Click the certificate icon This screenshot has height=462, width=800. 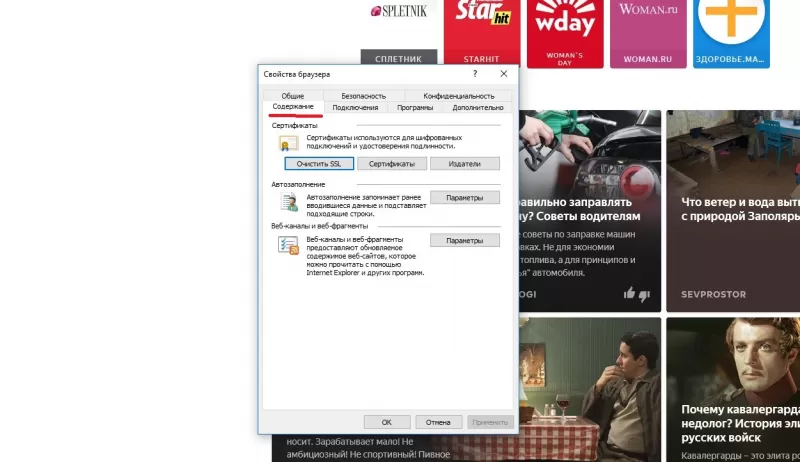pyautogui.click(x=288, y=143)
